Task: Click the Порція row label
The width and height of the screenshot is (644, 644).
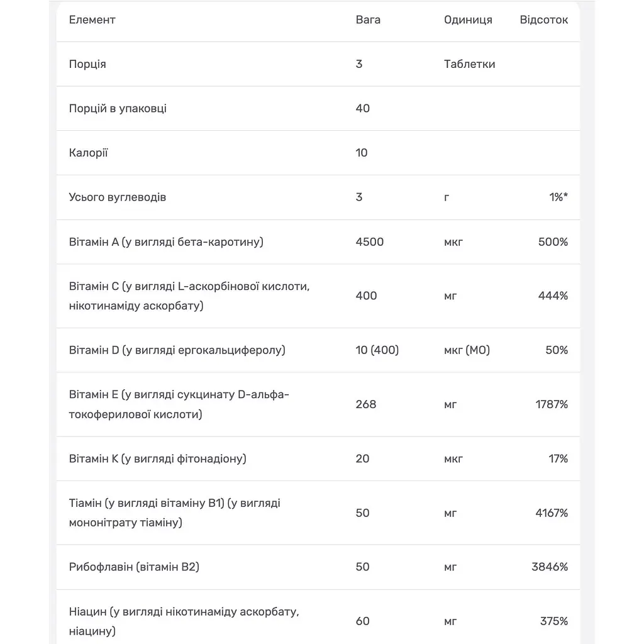Action: click(87, 64)
